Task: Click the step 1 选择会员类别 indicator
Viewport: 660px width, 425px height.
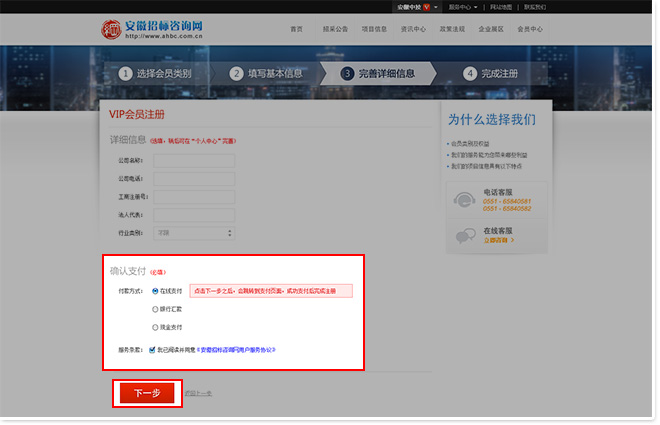Action: pyautogui.click(x=155, y=73)
